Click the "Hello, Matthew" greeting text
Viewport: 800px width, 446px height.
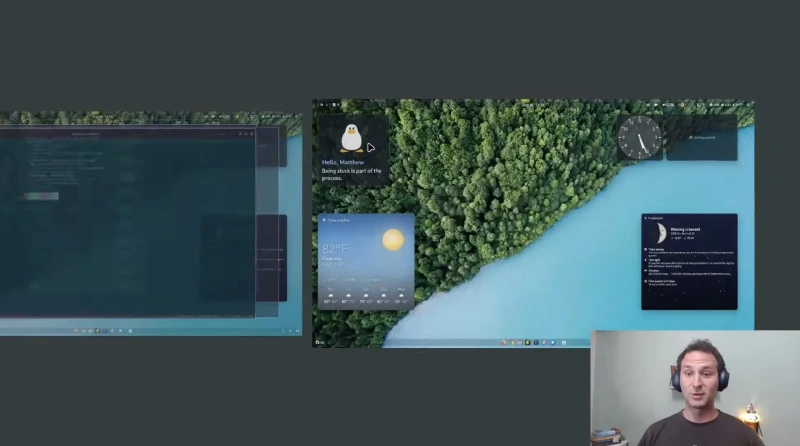point(343,162)
